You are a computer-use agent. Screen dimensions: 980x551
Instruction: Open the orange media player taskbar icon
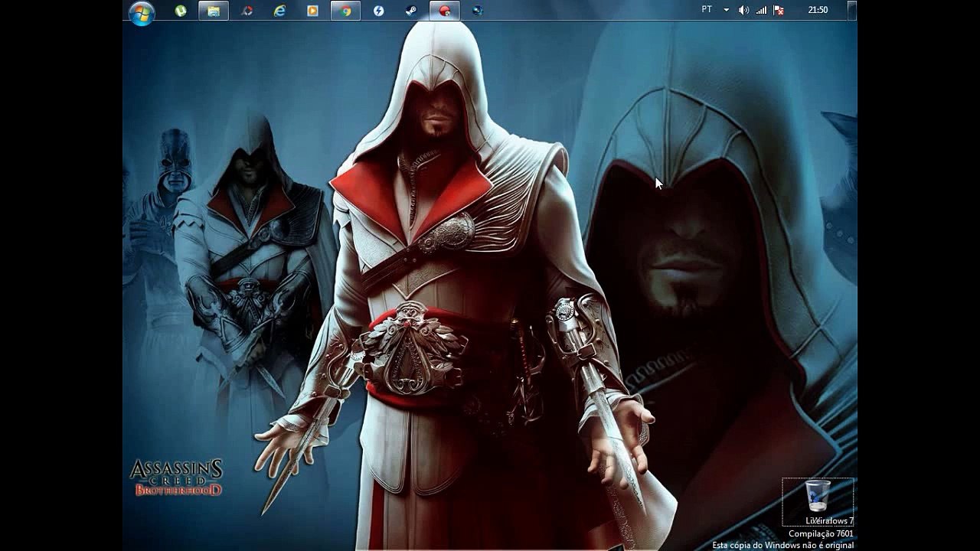click(312, 11)
